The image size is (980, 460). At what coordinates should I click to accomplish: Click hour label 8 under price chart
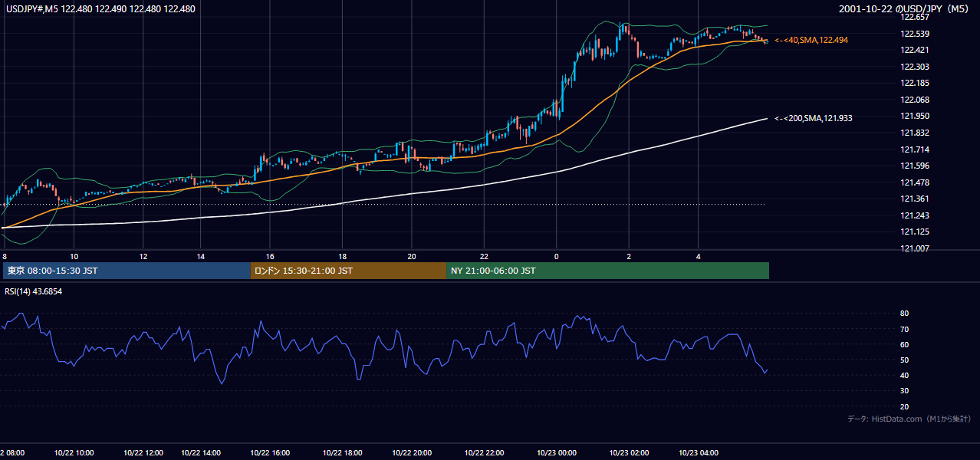click(x=5, y=256)
